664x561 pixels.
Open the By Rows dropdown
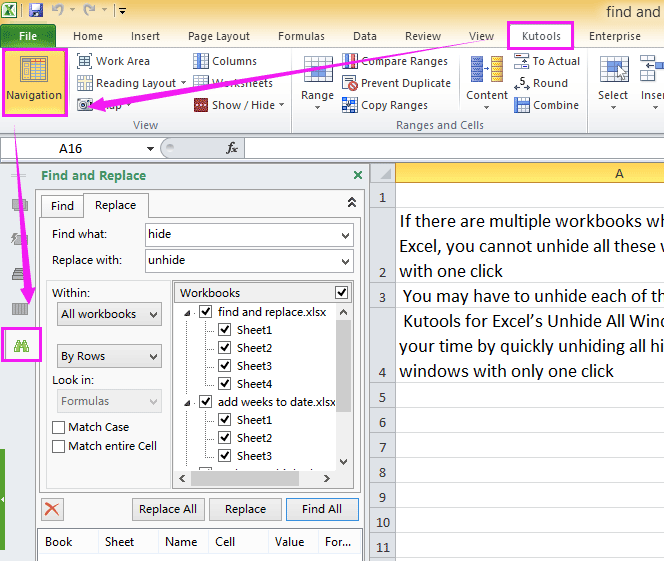click(109, 356)
